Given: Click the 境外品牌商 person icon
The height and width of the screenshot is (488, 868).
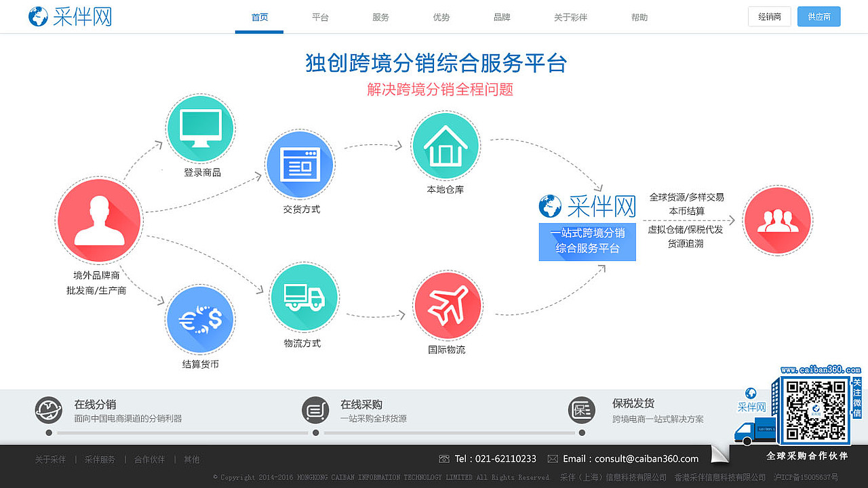Looking at the screenshot, I should coord(99,220).
